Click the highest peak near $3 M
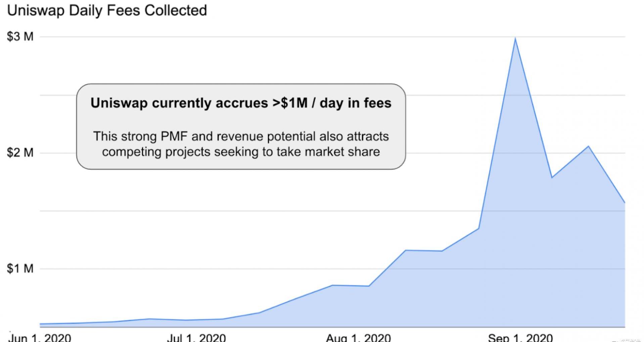The height and width of the screenshot is (342, 644). [x=515, y=39]
